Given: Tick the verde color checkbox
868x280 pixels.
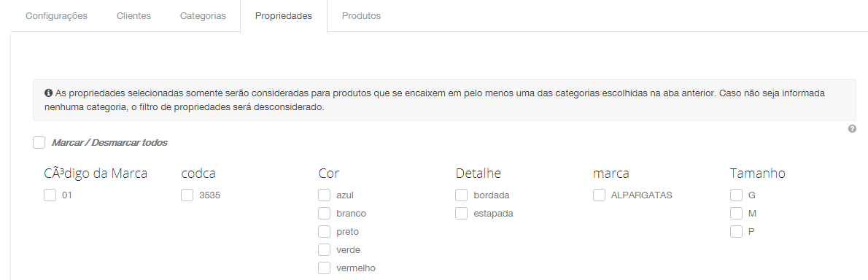Looking at the screenshot, I should [x=325, y=250].
